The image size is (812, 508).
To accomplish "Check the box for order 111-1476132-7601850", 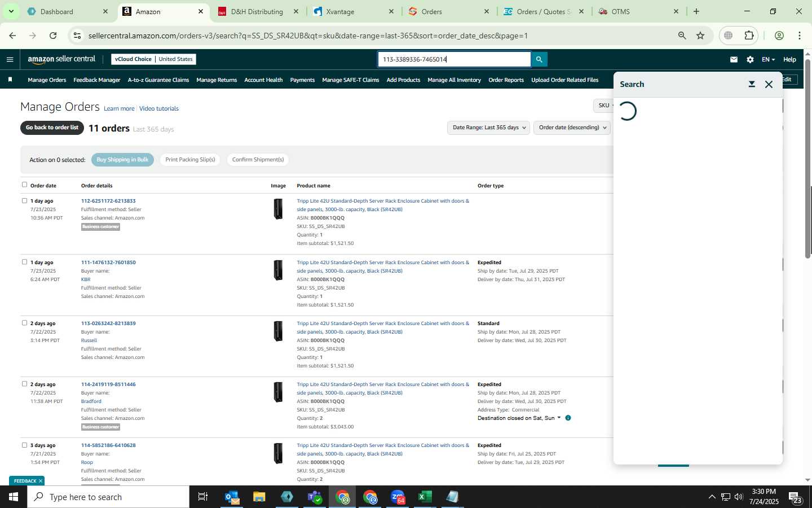I will pos(24,262).
